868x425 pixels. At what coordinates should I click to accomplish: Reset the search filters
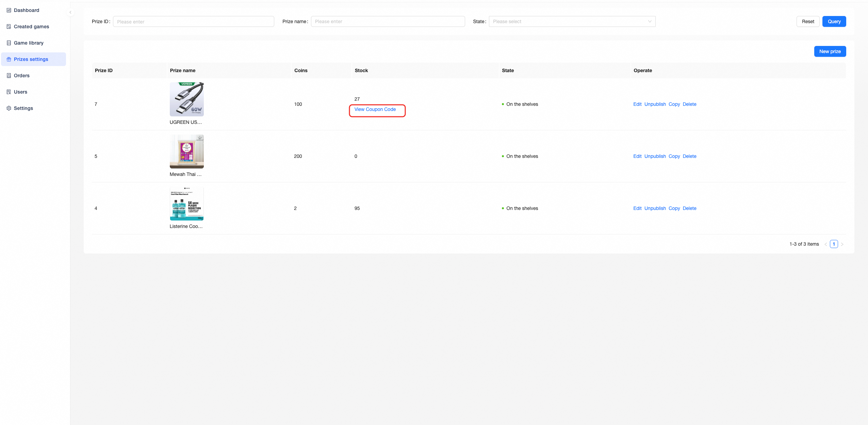pyautogui.click(x=808, y=21)
